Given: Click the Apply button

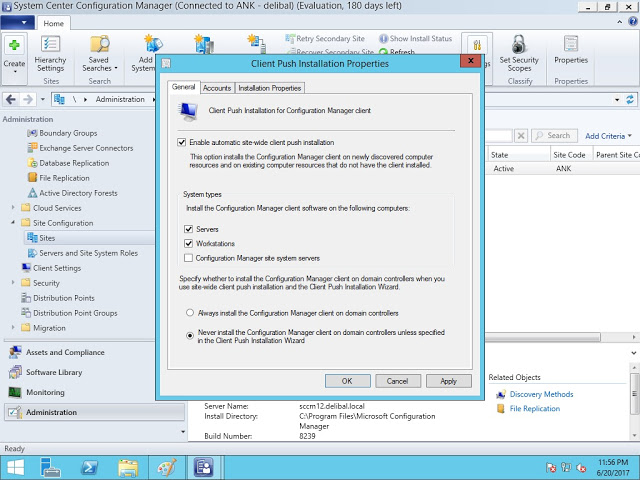Looking at the screenshot, I should tap(448, 381).
